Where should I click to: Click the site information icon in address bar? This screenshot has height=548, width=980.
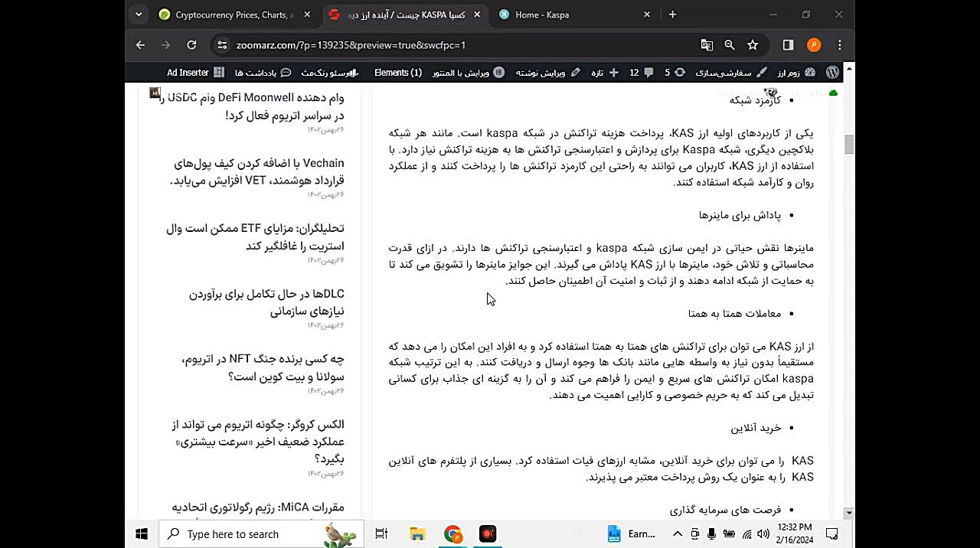222,45
